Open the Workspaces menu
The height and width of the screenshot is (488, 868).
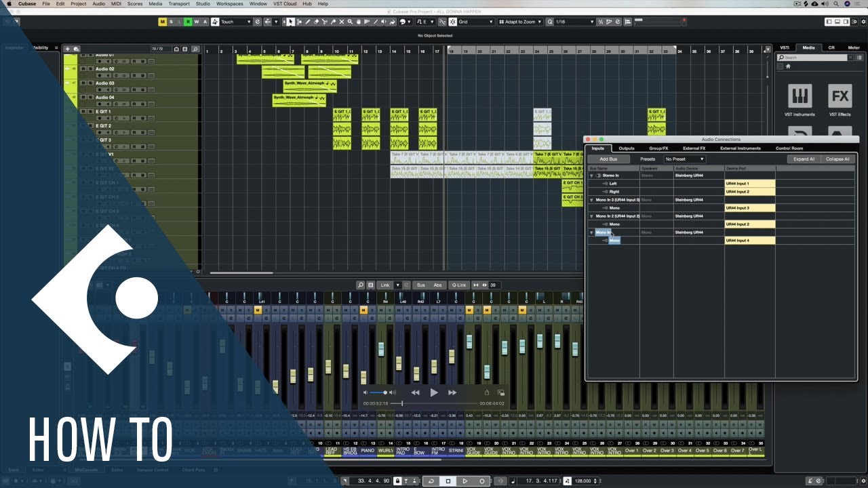click(230, 3)
